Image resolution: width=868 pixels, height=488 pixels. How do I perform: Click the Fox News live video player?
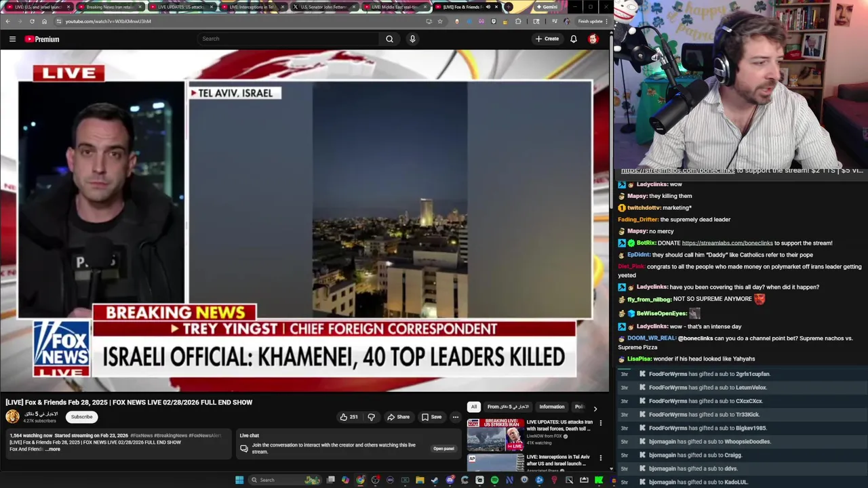coord(304,220)
